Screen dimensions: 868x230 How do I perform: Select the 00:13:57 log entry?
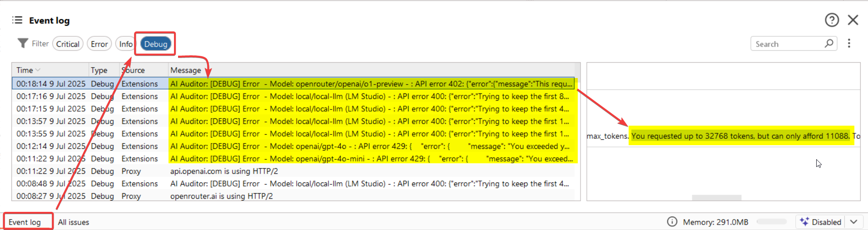tap(293, 121)
